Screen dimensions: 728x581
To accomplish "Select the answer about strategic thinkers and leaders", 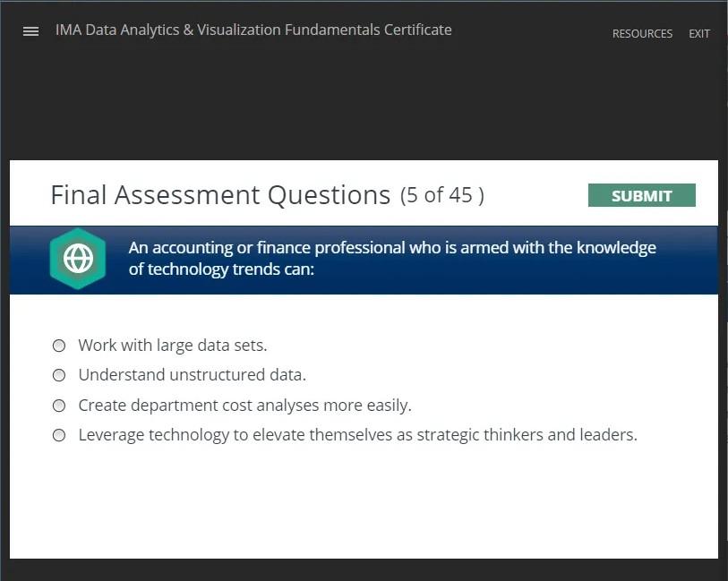I will 358,434.
